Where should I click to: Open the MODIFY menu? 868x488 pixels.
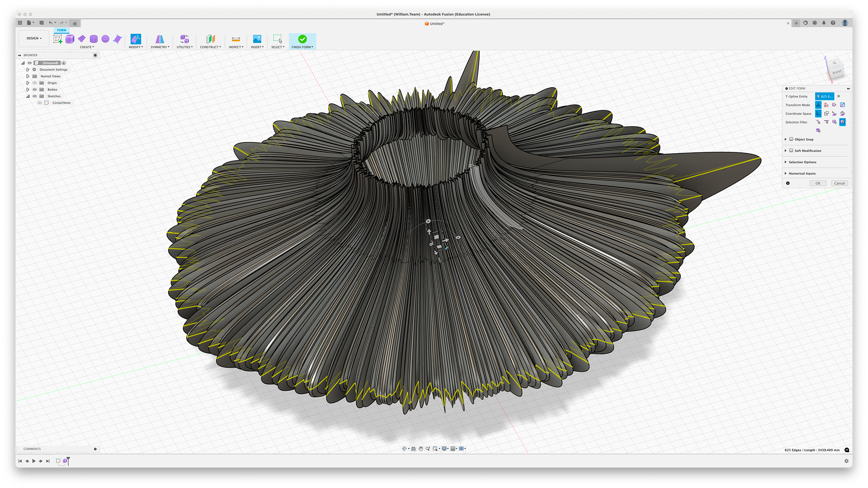pyautogui.click(x=136, y=47)
